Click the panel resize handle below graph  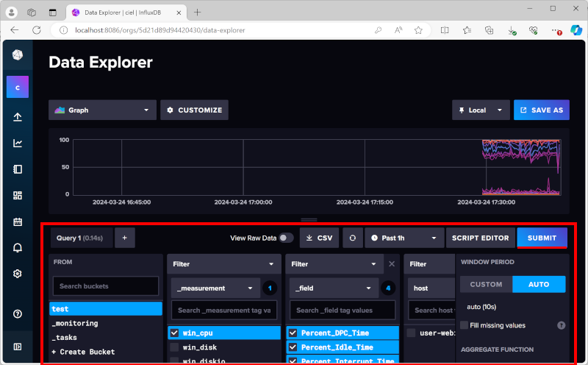coord(309,220)
